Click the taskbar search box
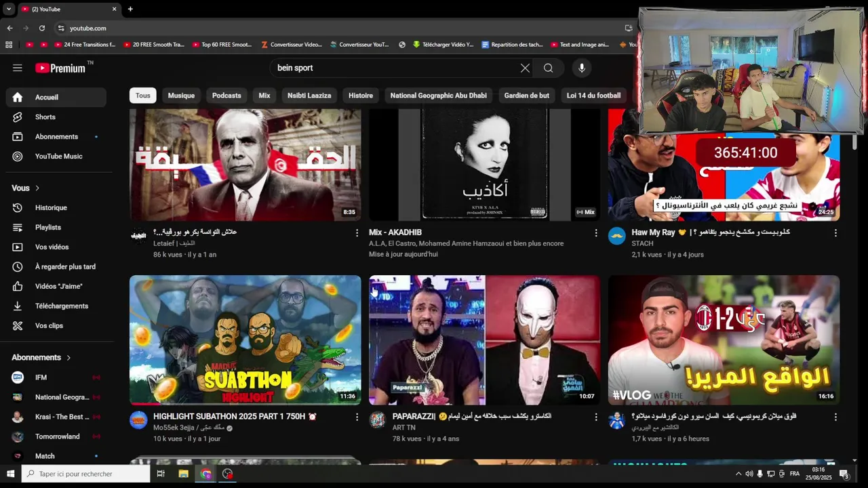 [85, 474]
